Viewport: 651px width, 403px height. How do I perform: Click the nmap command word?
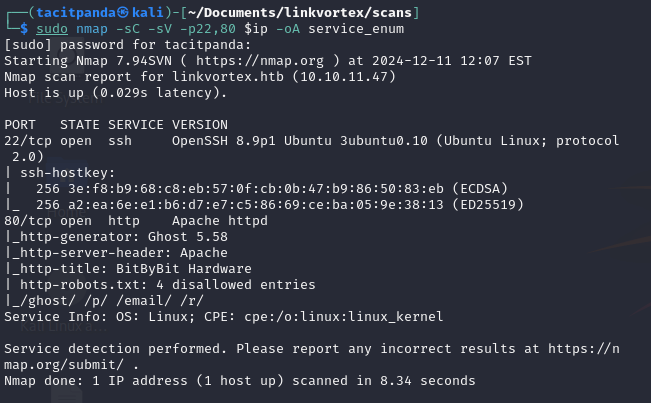92,29
